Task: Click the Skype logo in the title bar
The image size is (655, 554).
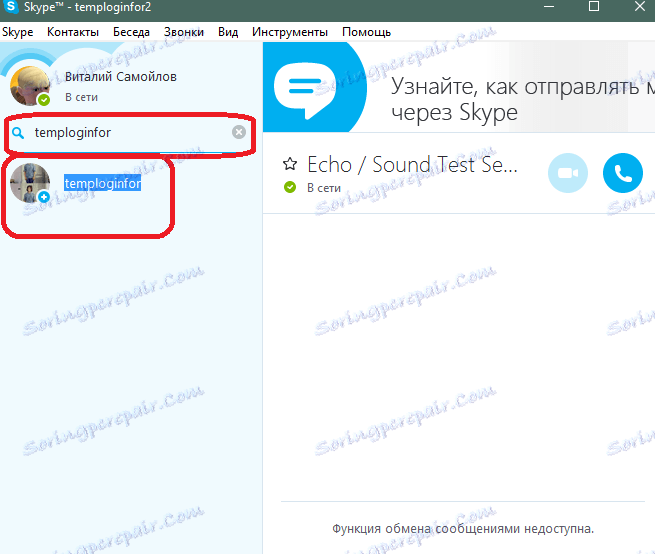Action: (10, 7)
